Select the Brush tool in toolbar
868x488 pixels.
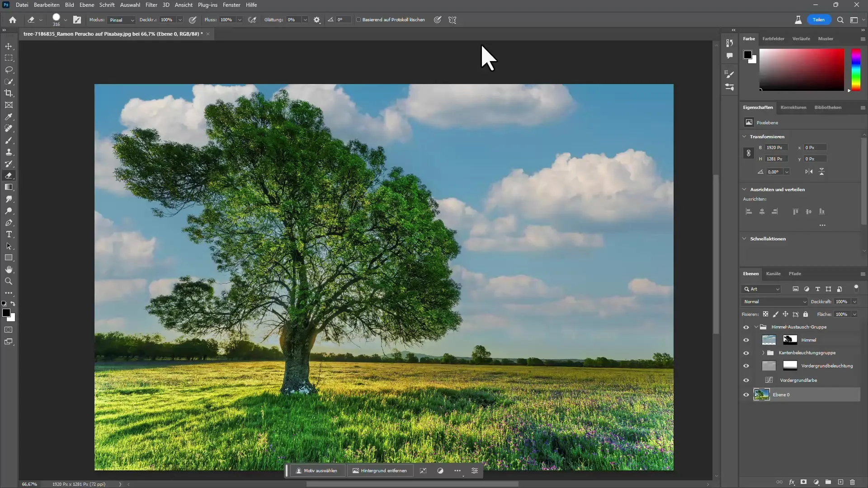click(8, 140)
